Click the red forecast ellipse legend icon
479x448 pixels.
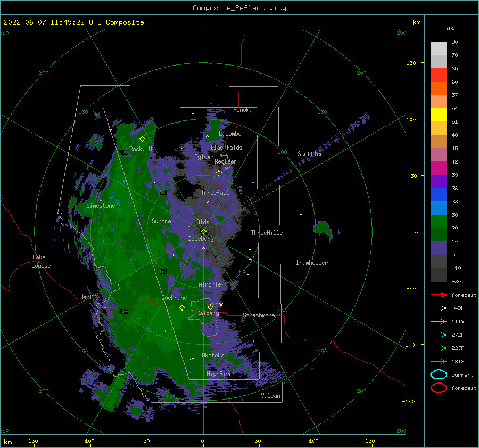tap(439, 388)
